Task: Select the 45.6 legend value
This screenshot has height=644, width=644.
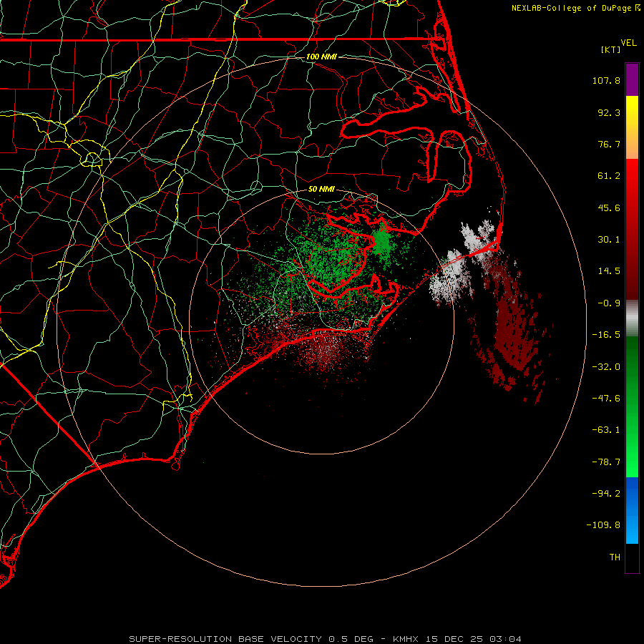Action: [x=609, y=208]
